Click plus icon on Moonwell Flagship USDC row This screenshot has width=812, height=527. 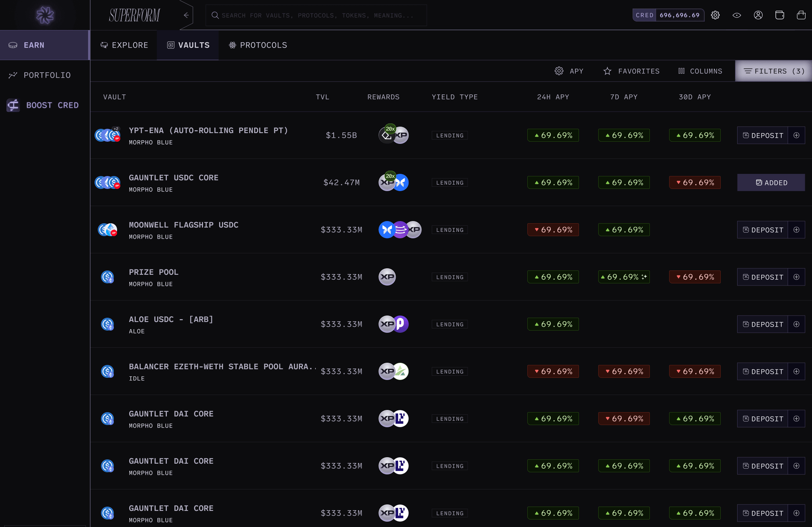(796, 230)
